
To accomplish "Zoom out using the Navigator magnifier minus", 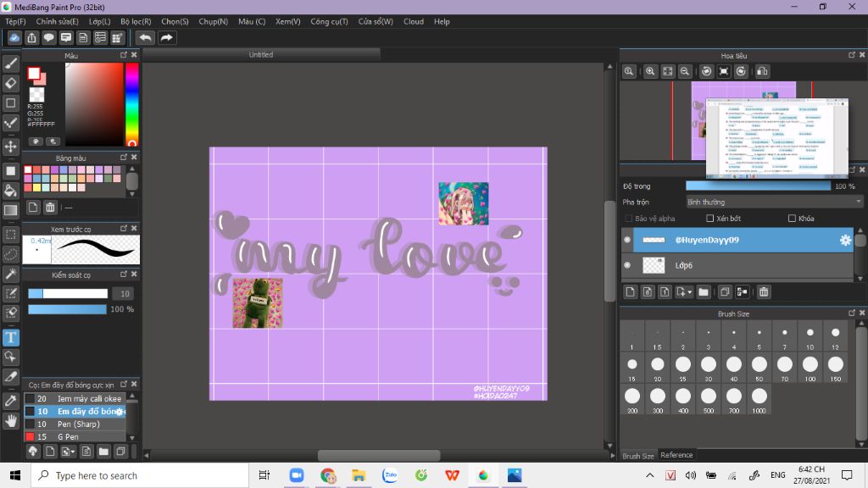I will [685, 71].
